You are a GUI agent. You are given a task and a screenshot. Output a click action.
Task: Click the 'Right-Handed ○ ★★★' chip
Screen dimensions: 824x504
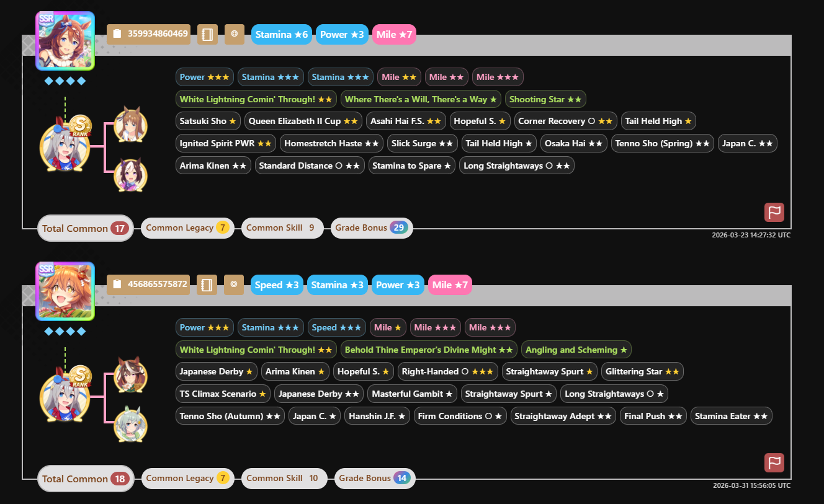point(448,372)
